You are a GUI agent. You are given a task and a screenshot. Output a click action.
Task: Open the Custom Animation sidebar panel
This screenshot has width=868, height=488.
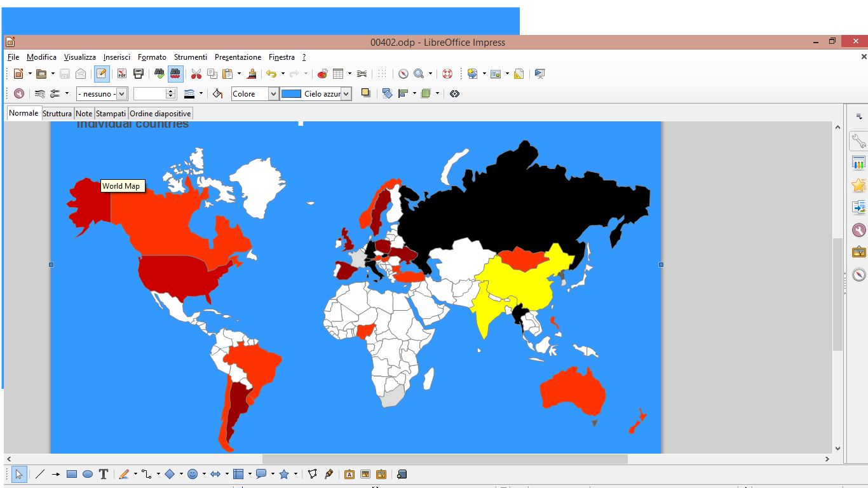859,186
